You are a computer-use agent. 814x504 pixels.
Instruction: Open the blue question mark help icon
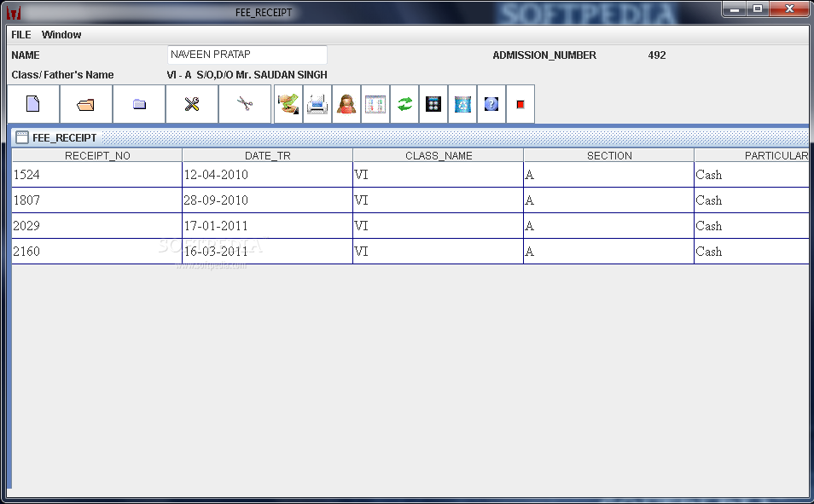[x=491, y=104]
